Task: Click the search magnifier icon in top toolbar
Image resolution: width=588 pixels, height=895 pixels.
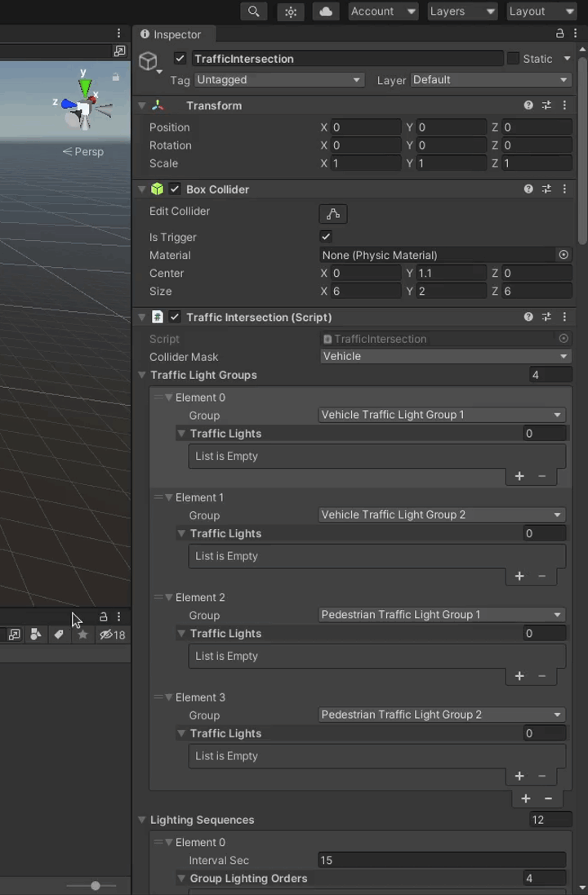Action: pyautogui.click(x=253, y=11)
